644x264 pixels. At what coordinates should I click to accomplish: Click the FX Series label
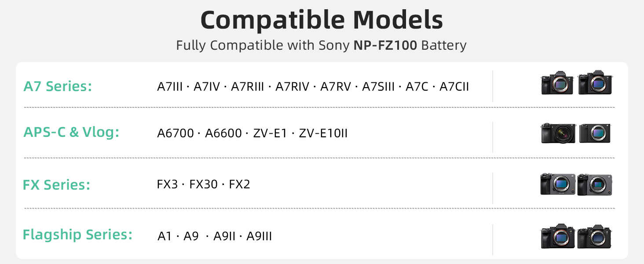click(x=56, y=184)
